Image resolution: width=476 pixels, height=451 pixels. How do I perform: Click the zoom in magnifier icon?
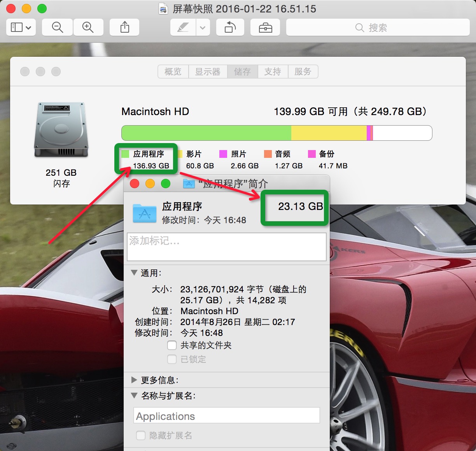(x=88, y=28)
